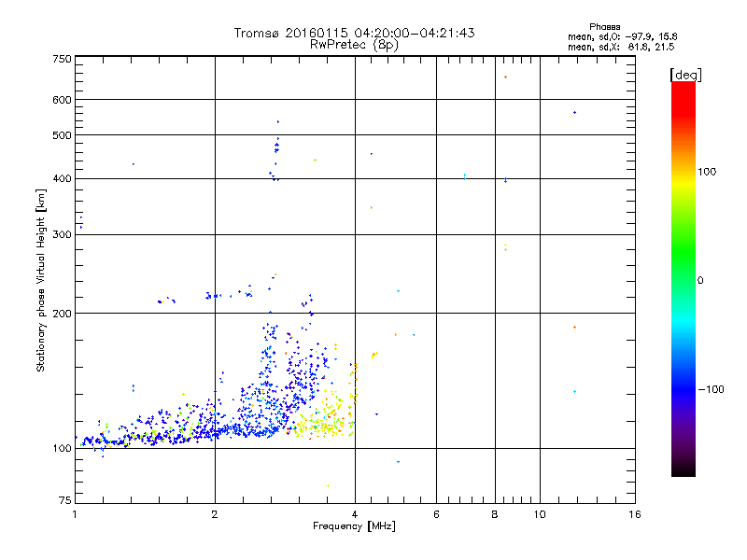Click the 'Phases' header label
The height and width of the screenshot is (560, 747).
click(x=604, y=27)
